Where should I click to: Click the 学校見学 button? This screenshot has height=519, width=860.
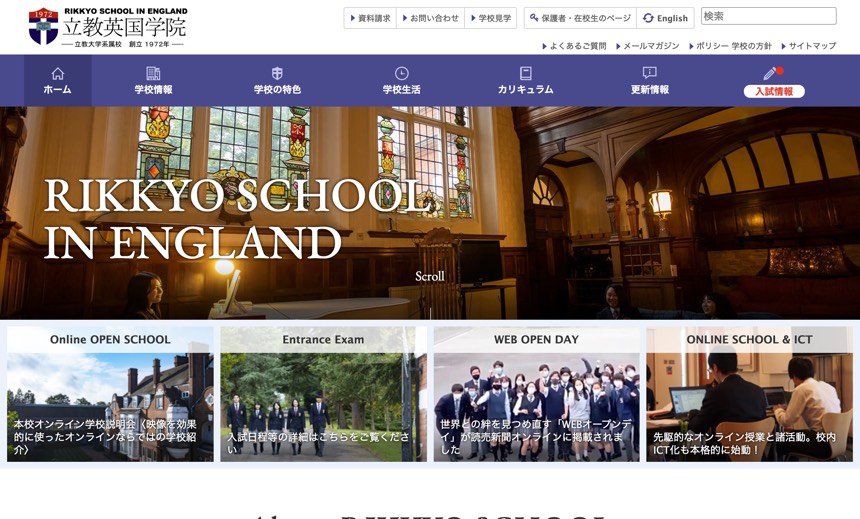[491, 18]
